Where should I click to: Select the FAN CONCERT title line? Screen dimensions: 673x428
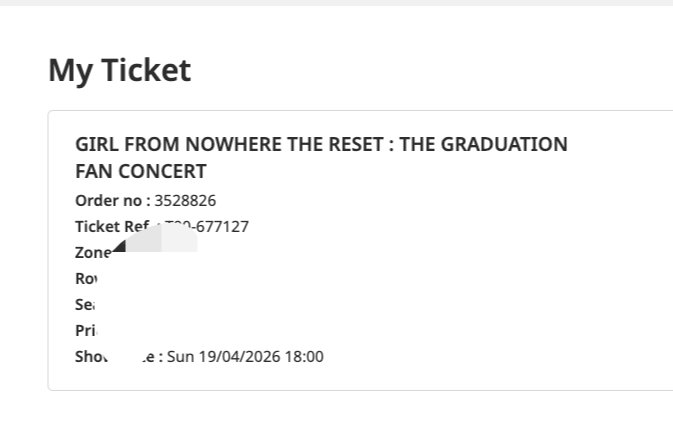point(141,171)
